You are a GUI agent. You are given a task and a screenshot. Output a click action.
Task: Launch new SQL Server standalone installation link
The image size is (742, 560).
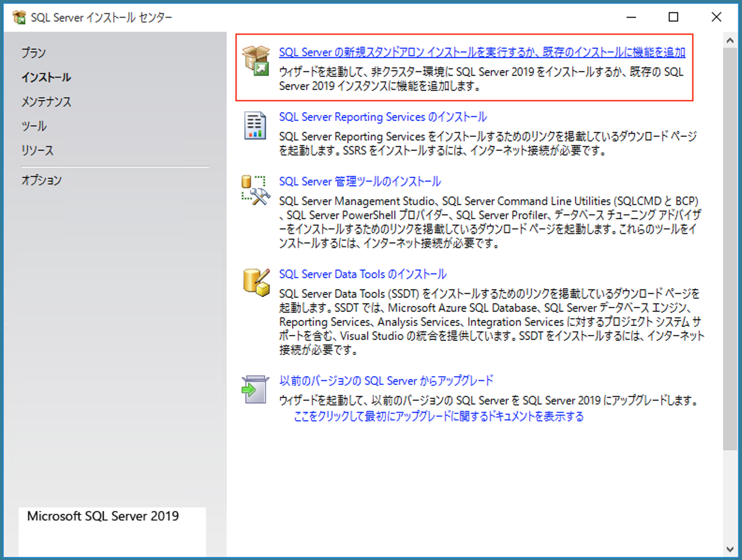(x=482, y=52)
